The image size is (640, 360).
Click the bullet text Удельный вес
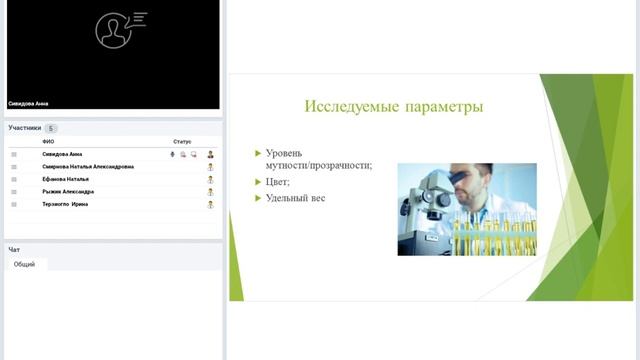296,198
